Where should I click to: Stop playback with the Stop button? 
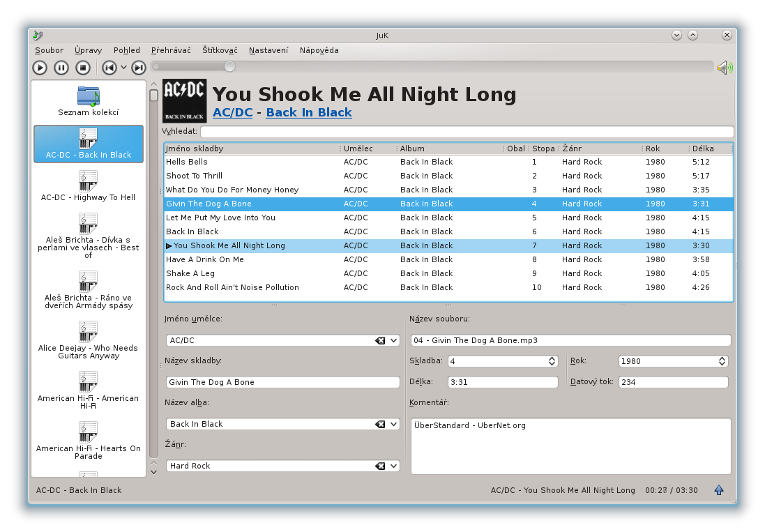(83, 68)
